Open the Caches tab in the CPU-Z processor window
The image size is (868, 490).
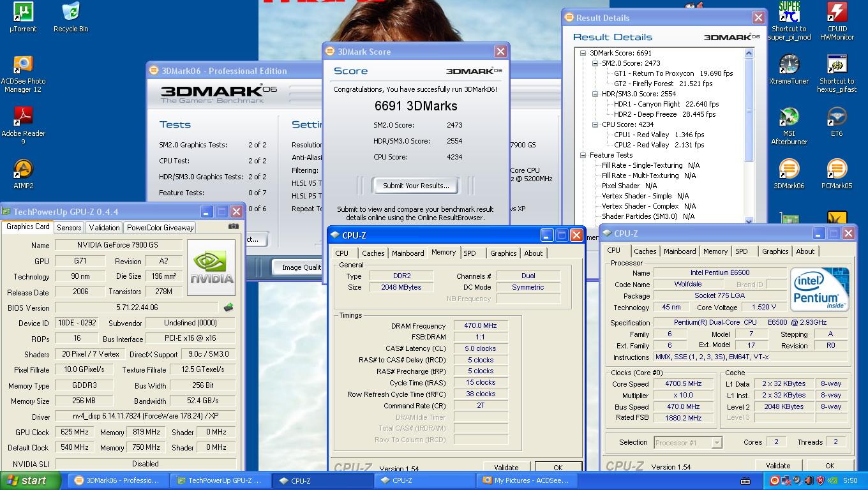[645, 251]
